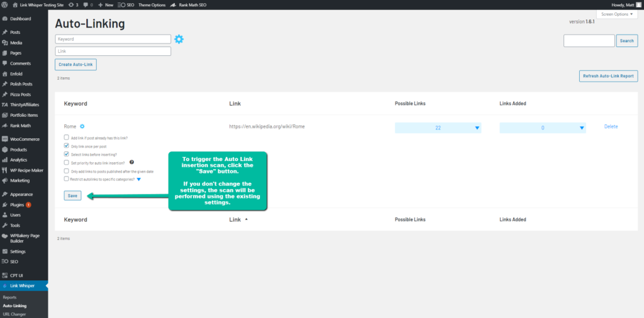644x318 pixels.
Task: Check 'Only add links to posts published after date'
Action: (x=67, y=171)
